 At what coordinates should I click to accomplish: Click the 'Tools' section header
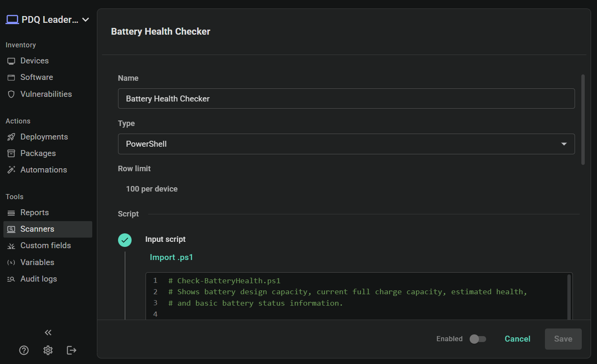click(14, 197)
